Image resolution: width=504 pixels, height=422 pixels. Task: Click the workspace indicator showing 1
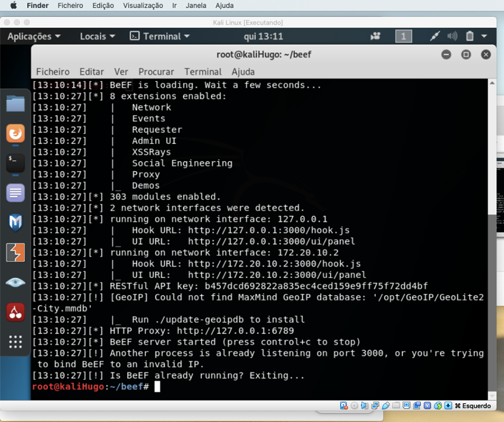coord(403,36)
